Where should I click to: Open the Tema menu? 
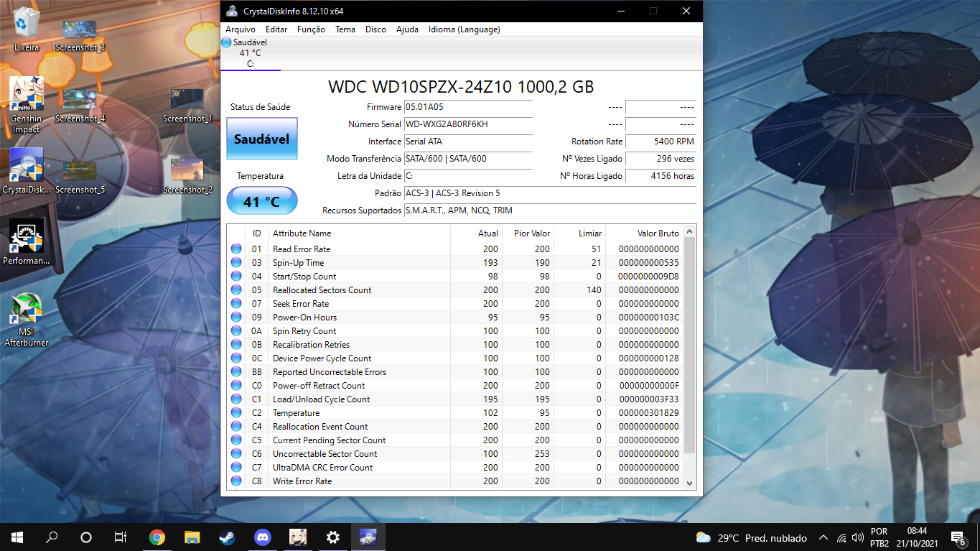(345, 29)
